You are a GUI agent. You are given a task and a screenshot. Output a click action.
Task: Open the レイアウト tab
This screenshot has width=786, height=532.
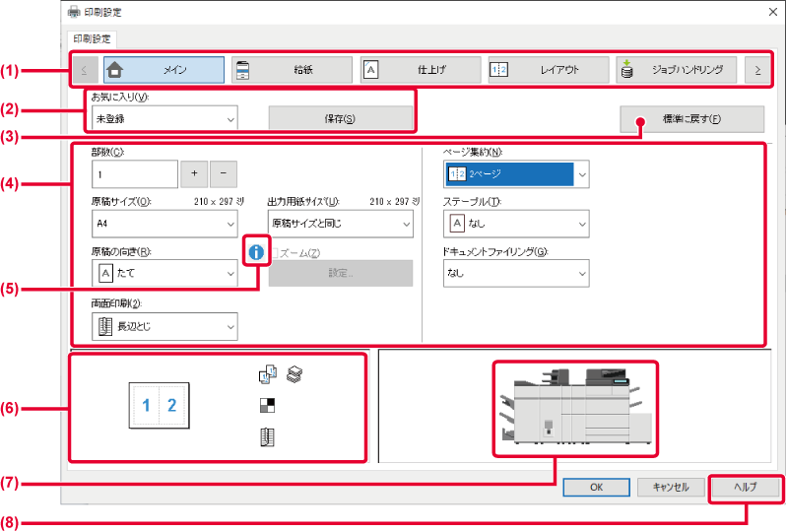coord(549,70)
